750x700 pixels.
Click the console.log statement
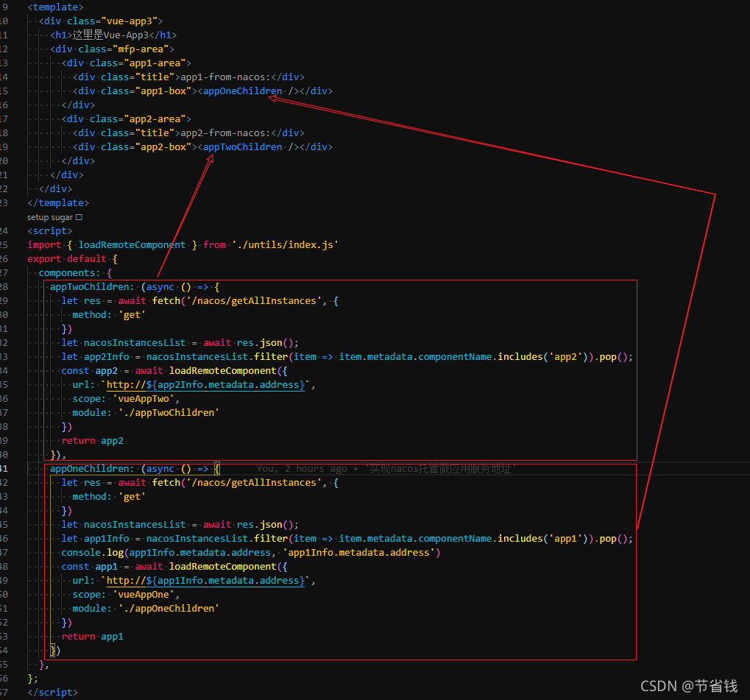pos(251,553)
